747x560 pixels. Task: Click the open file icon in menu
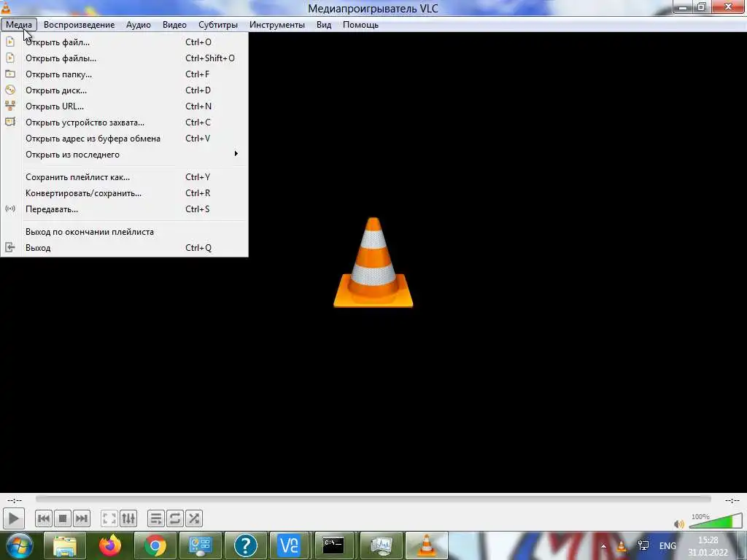point(10,42)
